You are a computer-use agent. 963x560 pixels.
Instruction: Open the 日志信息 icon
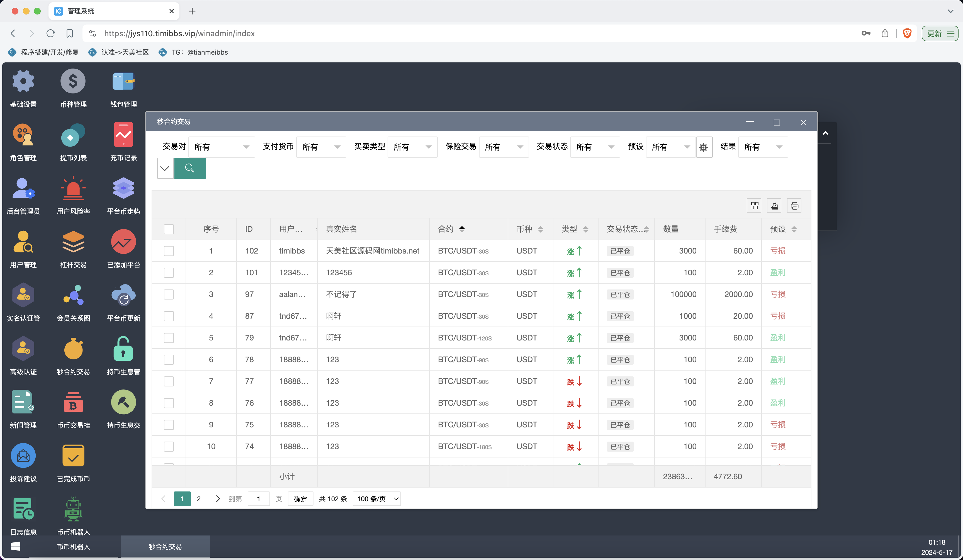click(x=23, y=509)
